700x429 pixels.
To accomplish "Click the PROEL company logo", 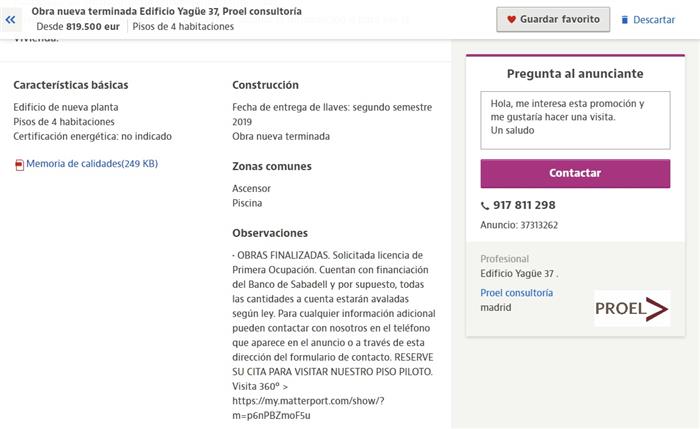I will pos(631,308).
